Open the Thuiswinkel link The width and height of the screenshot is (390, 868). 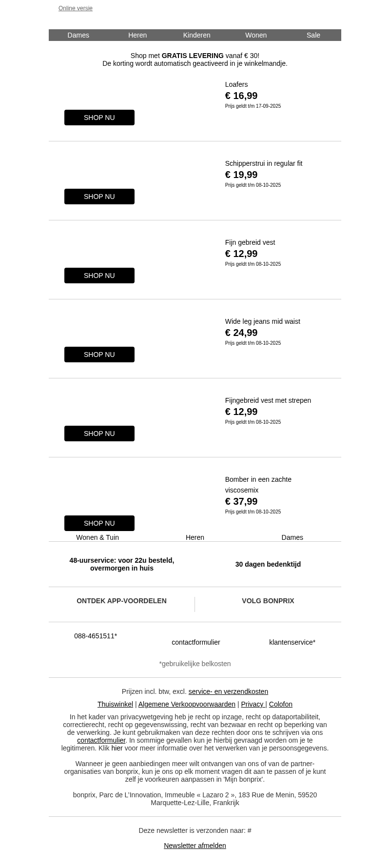(x=115, y=704)
